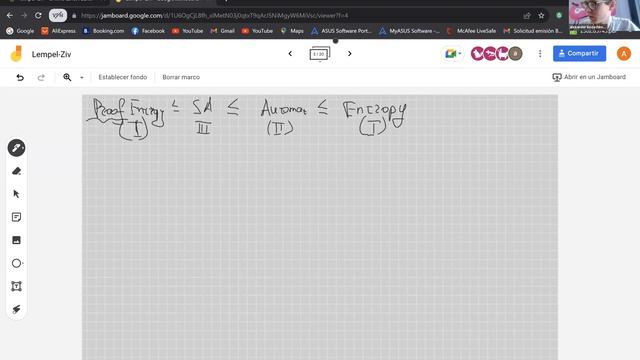Insert an image into the frame
Image resolution: width=640 pixels, height=360 pixels.
pyautogui.click(x=16, y=240)
